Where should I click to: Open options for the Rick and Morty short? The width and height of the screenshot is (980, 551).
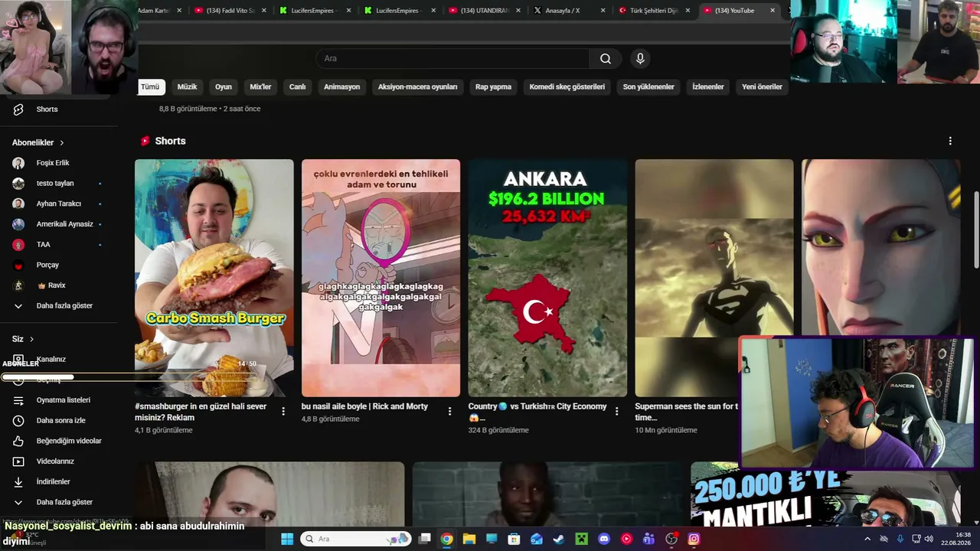450,412
